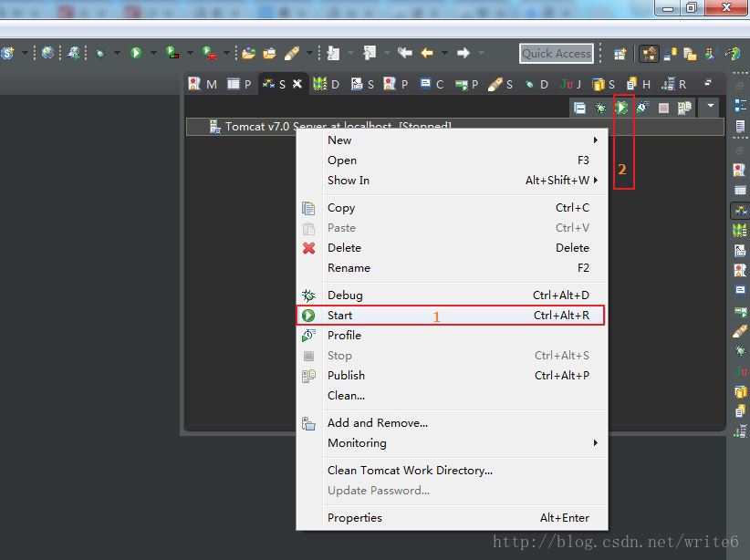Click Clean Tomcat Work Directory... option
Image resolution: width=750 pixels, height=560 pixels.
click(x=410, y=471)
